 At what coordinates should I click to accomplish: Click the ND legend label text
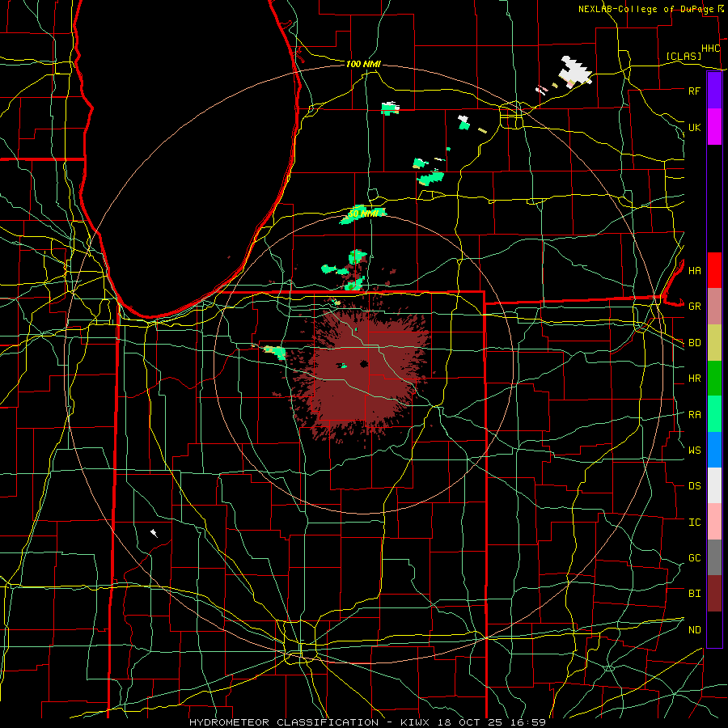click(x=695, y=630)
